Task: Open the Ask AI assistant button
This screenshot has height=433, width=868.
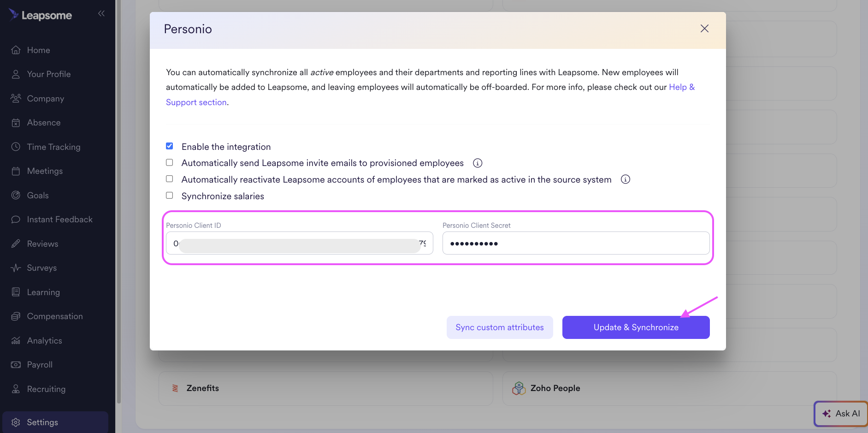Action: tap(841, 414)
